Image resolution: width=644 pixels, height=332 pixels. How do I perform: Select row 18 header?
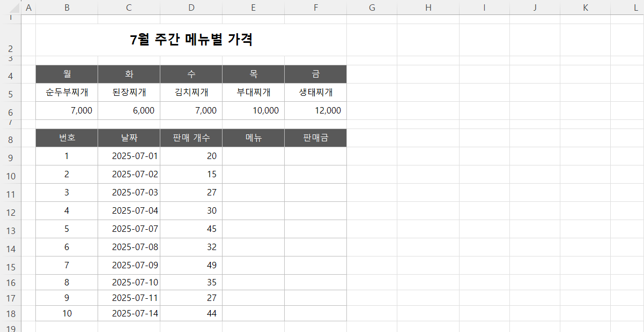point(11,314)
